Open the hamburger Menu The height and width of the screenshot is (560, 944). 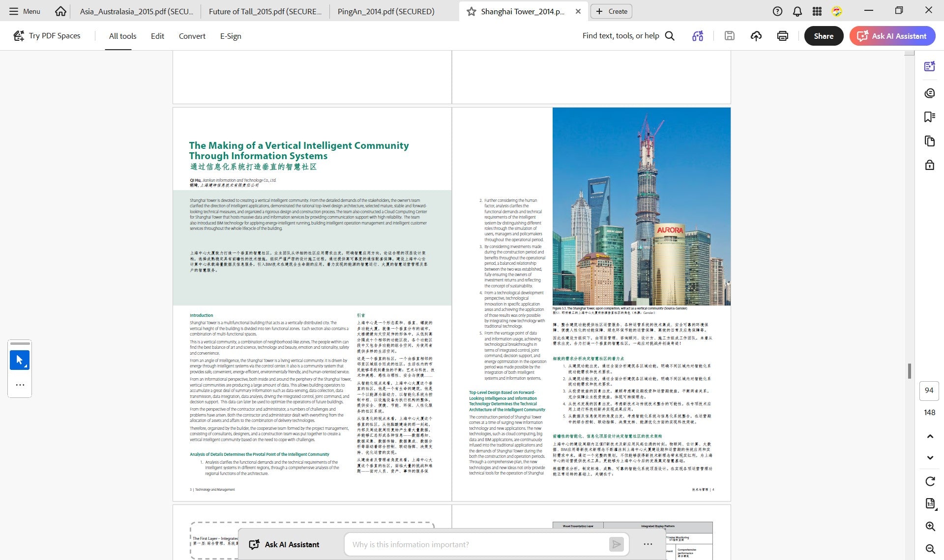(25, 11)
